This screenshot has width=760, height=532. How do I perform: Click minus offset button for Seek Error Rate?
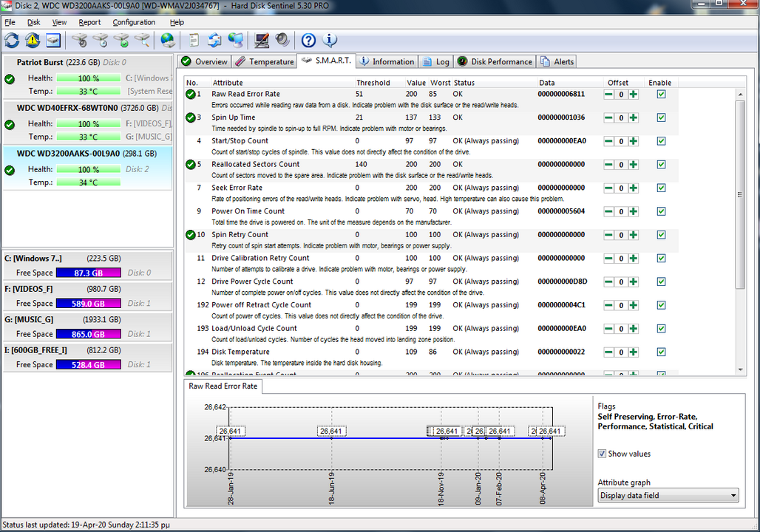point(608,188)
